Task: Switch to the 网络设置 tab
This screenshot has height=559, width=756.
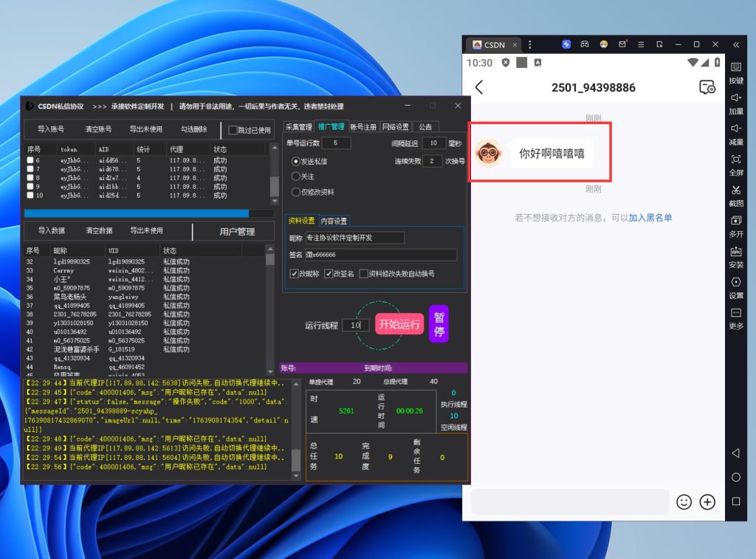Action: pos(395,127)
